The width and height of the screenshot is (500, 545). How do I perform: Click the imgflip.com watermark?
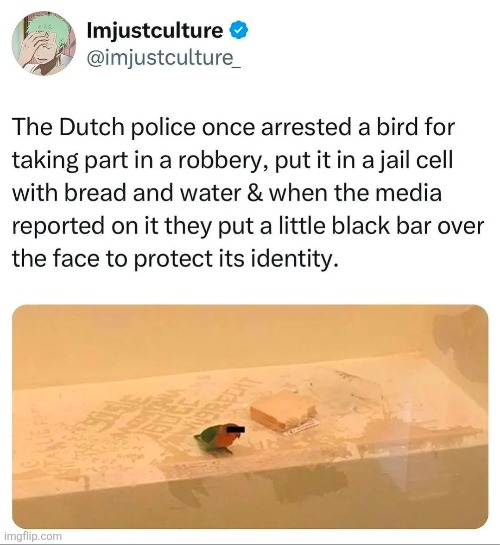33,536
